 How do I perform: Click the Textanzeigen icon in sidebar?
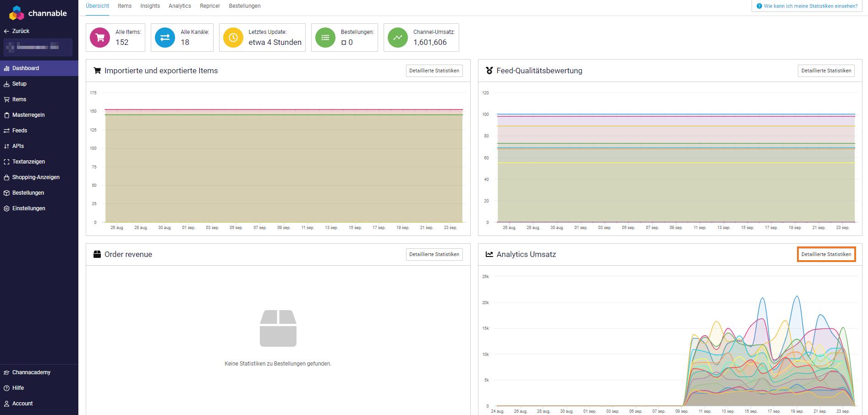6,162
